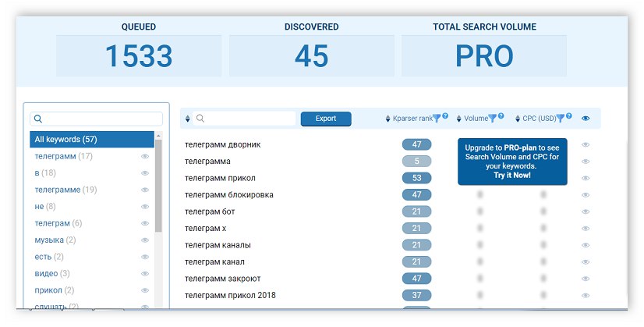This screenshot has height=327, width=644.
Task: Click keyword телеграмм прикол 2018
Action: [230, 295]
